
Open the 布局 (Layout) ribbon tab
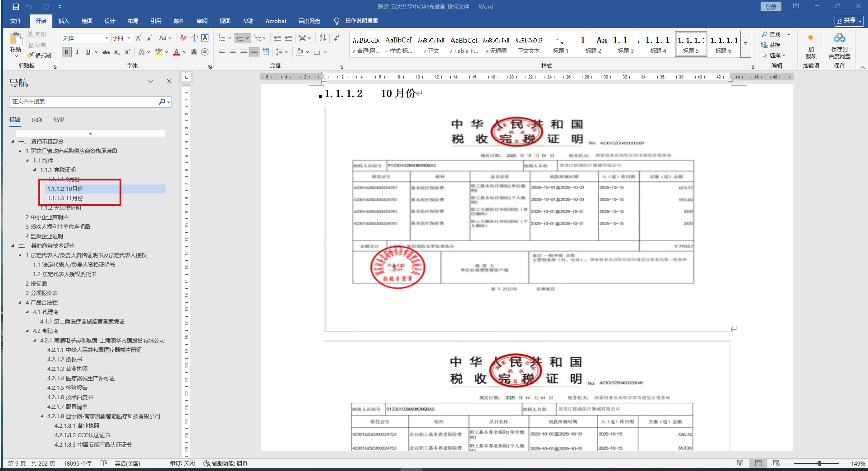(x=133, y=21)
